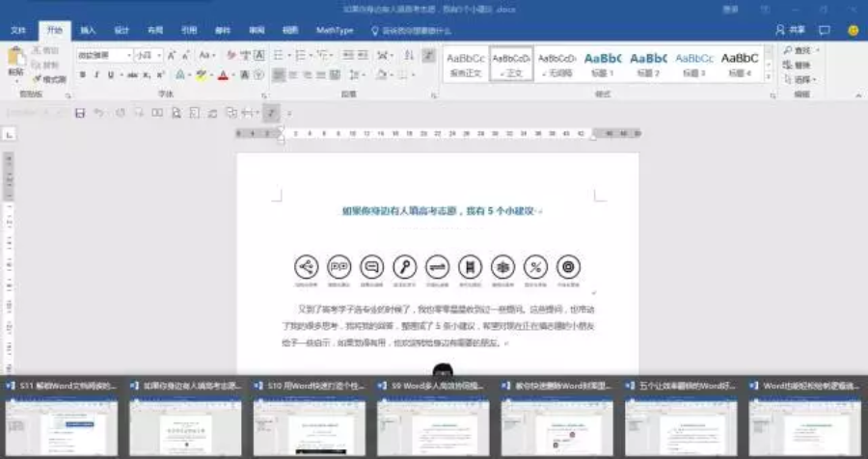Switch to the References tab

pyautogui.click(x=189, y=31)
